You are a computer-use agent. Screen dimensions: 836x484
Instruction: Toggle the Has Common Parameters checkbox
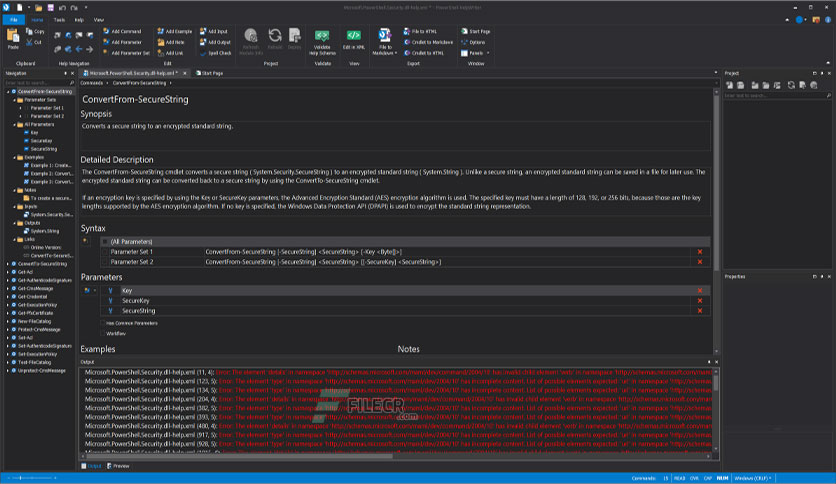pyautogui.click(x=103, y=323)
